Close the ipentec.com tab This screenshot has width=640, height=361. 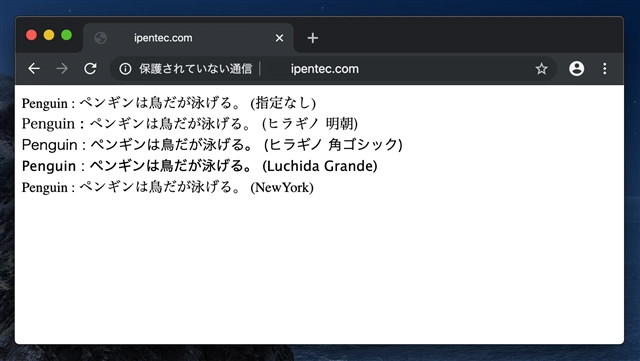point(279,38)
